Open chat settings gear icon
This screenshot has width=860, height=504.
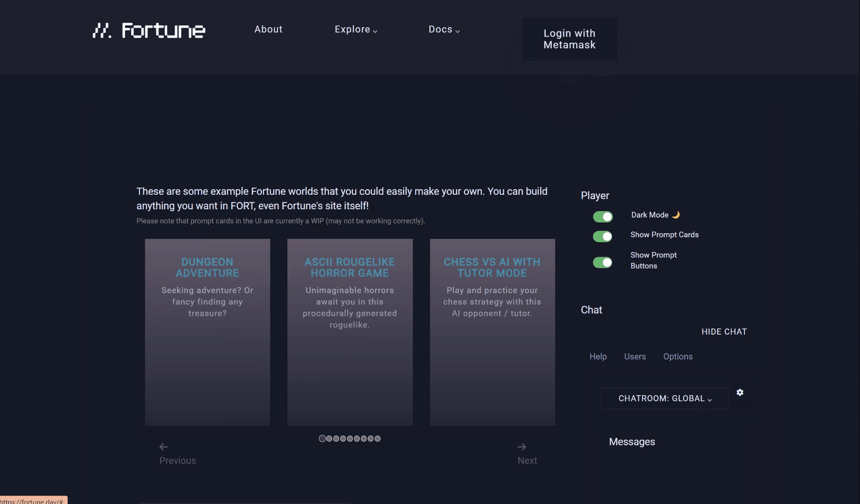[x=740, y=392]
